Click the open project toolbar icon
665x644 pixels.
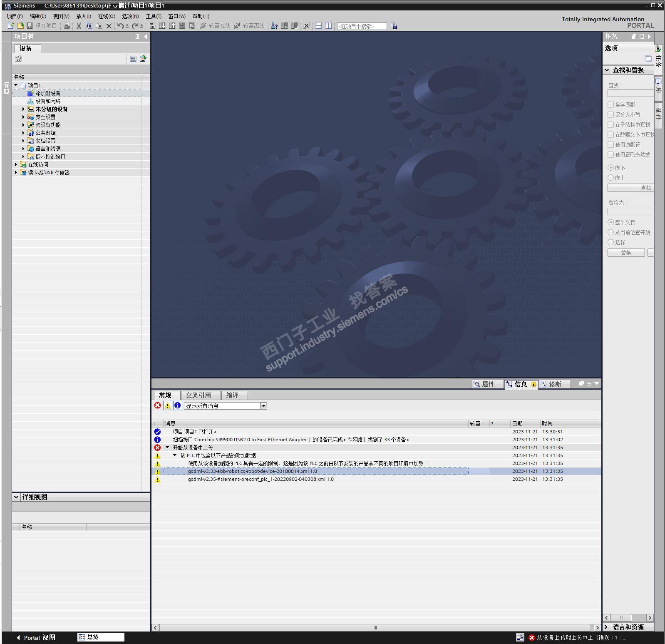click(x=20, y=26)
